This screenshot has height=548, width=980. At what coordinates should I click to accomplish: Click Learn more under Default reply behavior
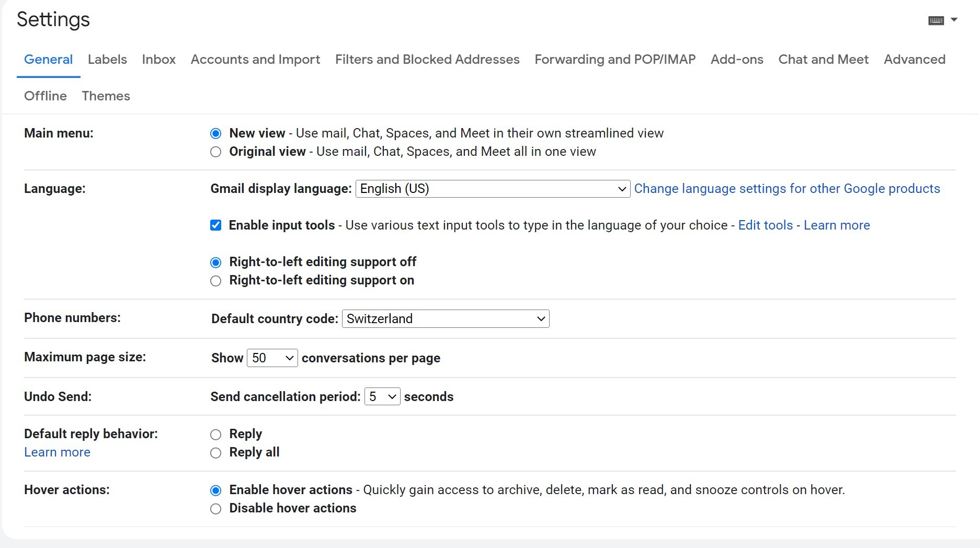coord(57,452)
